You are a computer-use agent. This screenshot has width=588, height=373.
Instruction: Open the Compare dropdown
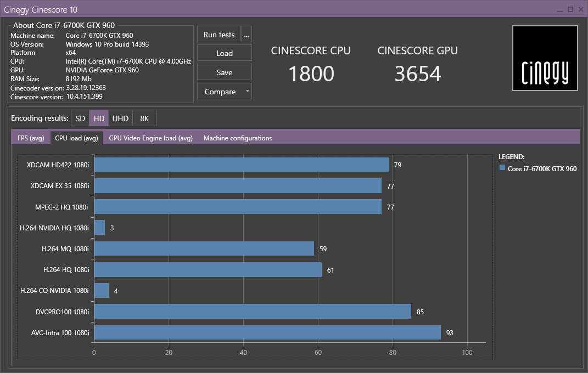point(224,92)
